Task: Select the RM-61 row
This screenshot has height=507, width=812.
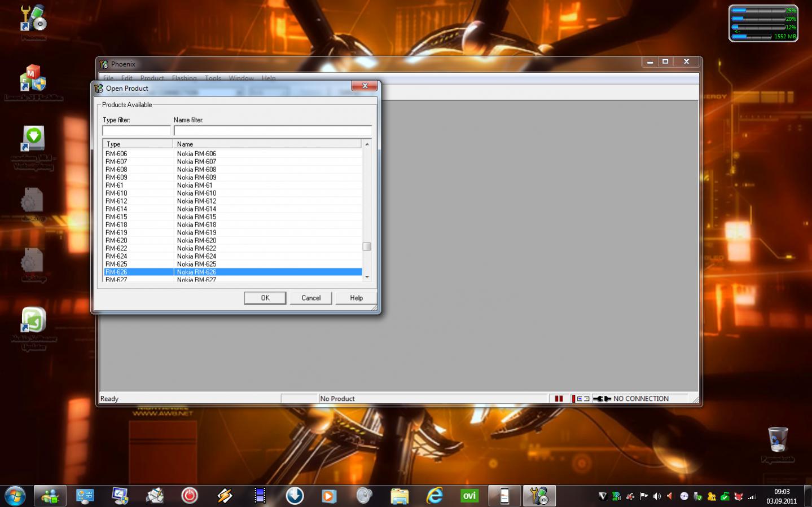Action: click(232, 185)
